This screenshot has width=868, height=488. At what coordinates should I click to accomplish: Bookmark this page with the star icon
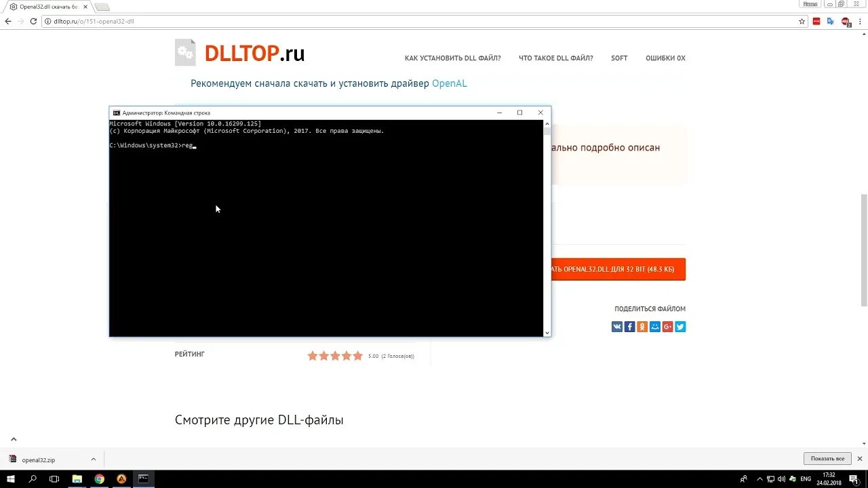(x=802, y=21)
